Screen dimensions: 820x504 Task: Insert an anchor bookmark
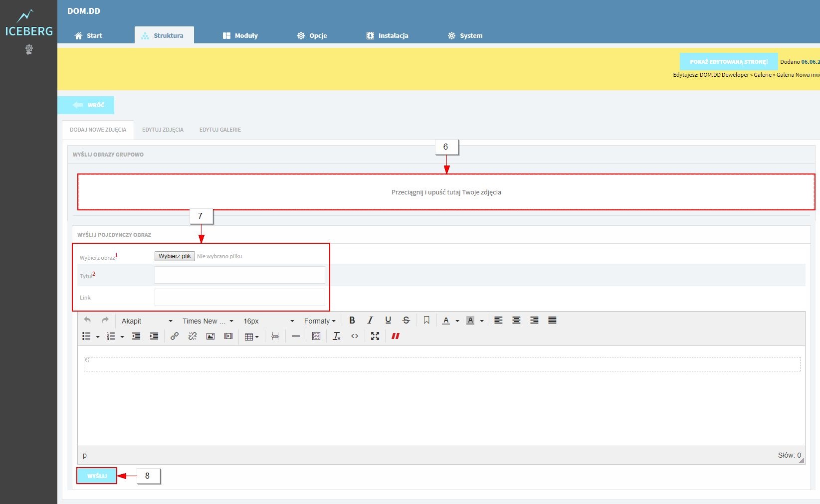coord(426,321)
